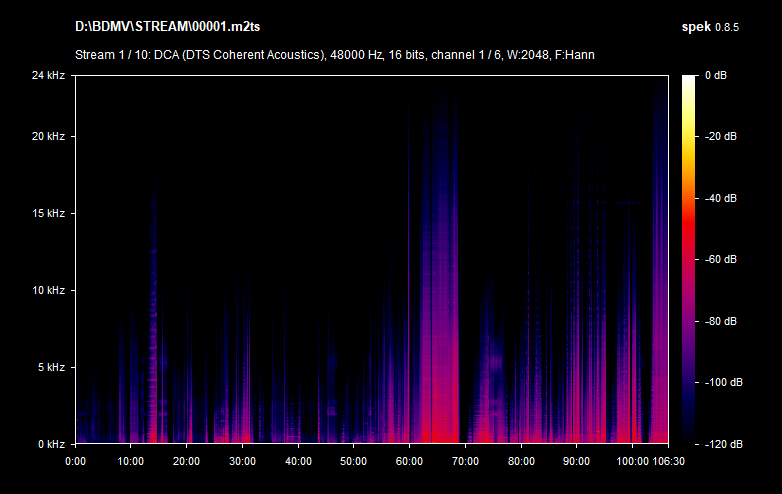The width and height of the screenshot is (782, 494).
Task: Click the dB color gradient scale bar
Action: point(689,260)
